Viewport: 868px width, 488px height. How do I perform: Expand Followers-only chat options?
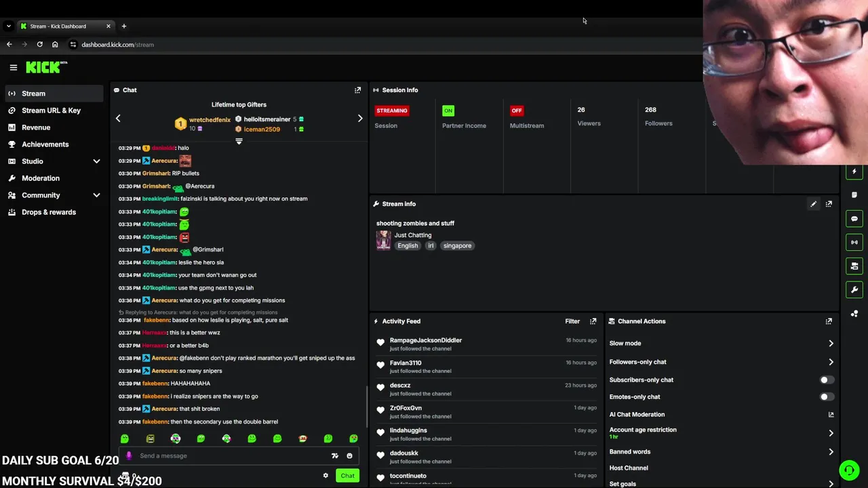pos(831,362)
